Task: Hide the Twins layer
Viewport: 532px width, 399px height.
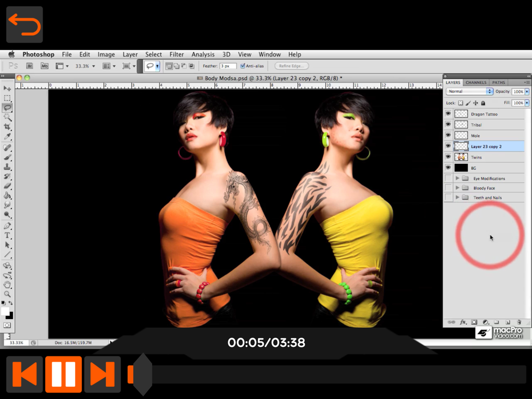Action: [x=448, y=157]
